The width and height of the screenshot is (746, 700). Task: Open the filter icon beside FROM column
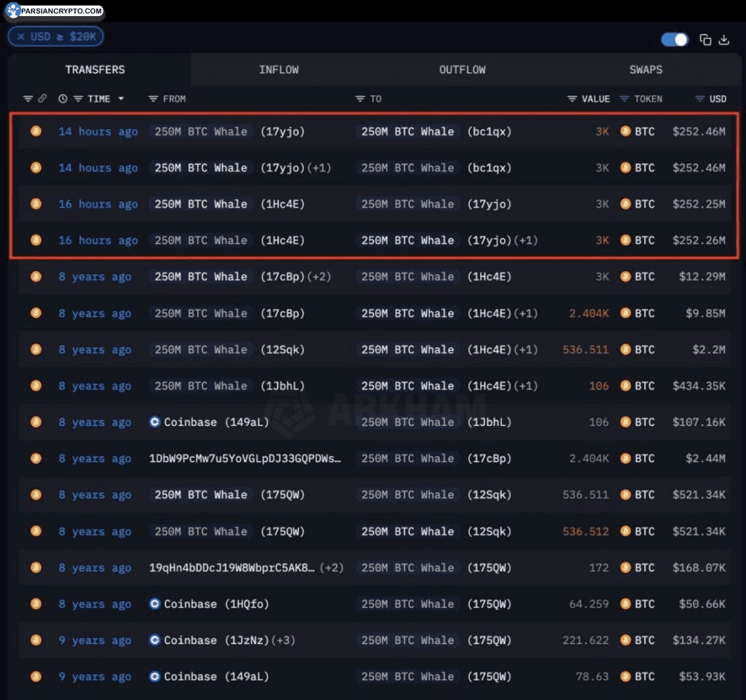(x=153, y=98)
